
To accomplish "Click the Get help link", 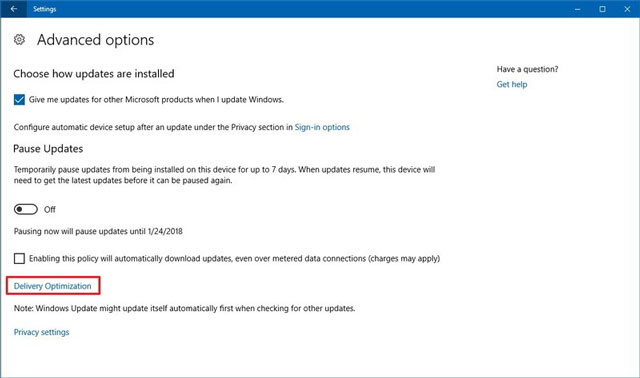I will 512,84.
